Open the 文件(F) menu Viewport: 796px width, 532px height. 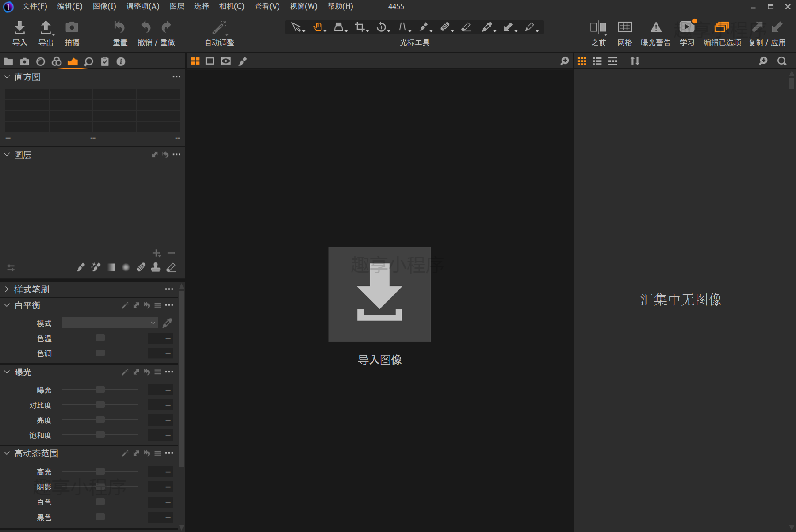[34, 6]
